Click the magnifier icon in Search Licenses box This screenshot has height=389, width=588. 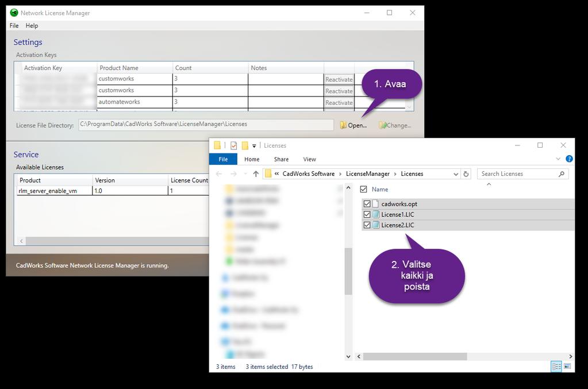562,174
